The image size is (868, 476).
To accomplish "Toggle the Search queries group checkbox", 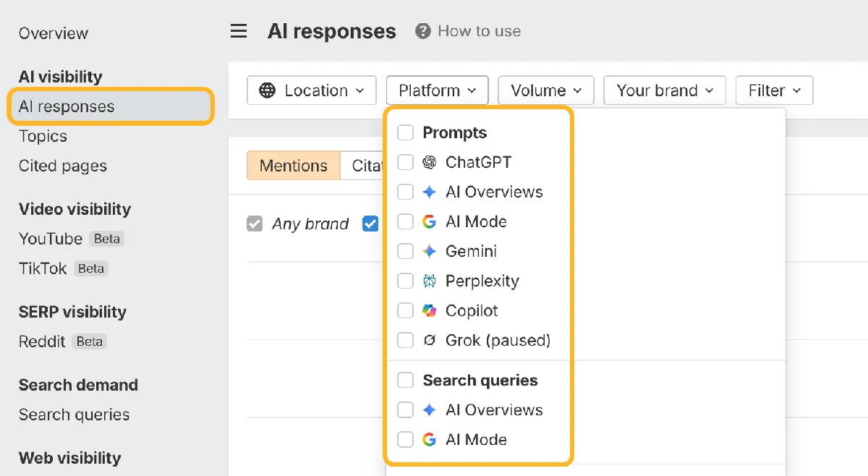I will click(406, 381).
